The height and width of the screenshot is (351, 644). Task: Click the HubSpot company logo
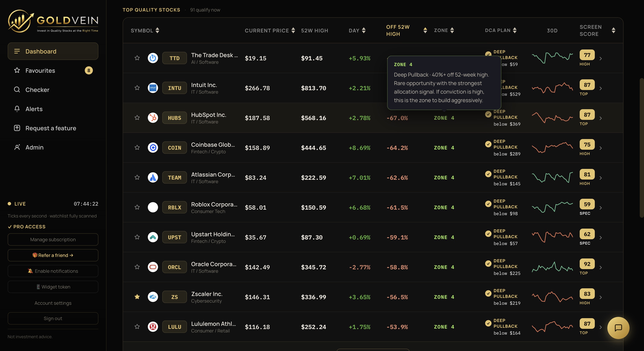coord(153,118)
